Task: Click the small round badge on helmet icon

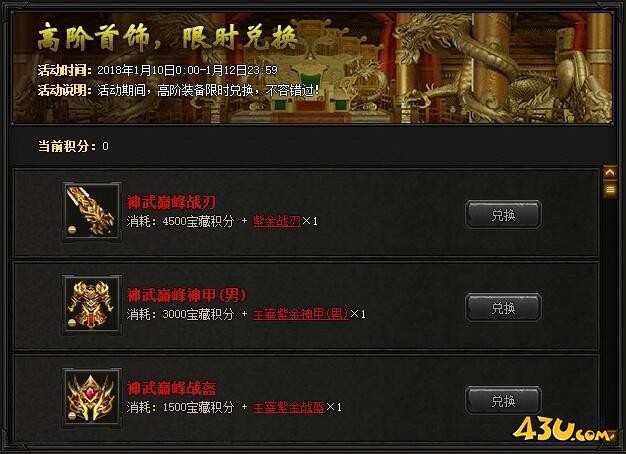Action: (72, 416)
